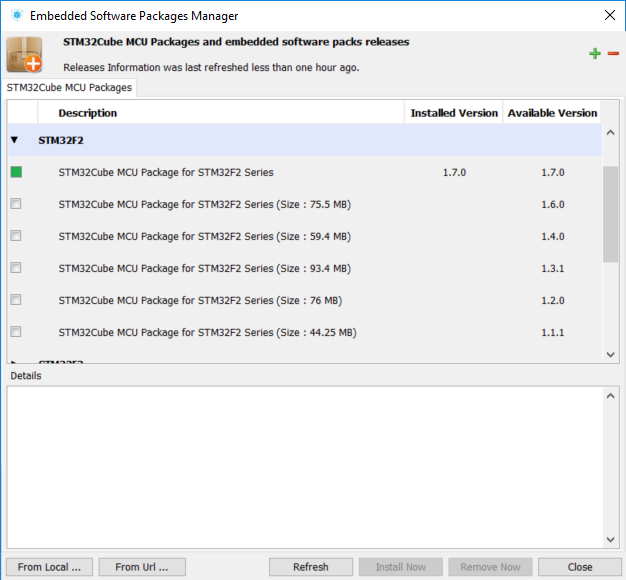Click the package list scrollbar thumb
Screen dimensions: 626x580
click(x=610, y=214)
